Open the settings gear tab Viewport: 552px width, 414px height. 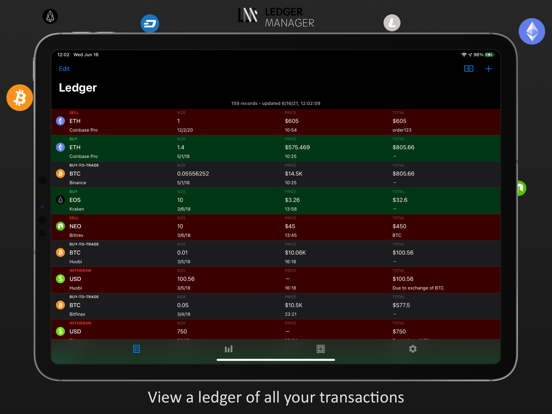[413, 349]
